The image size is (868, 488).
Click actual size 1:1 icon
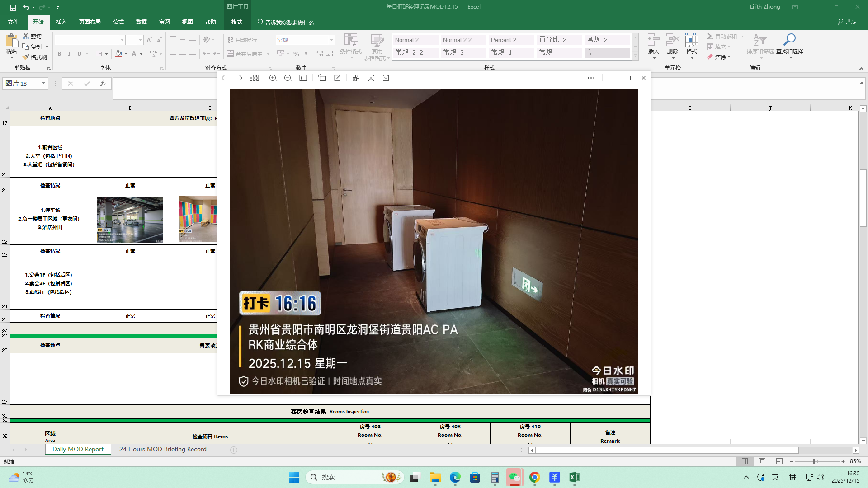[x=303, y=78]
